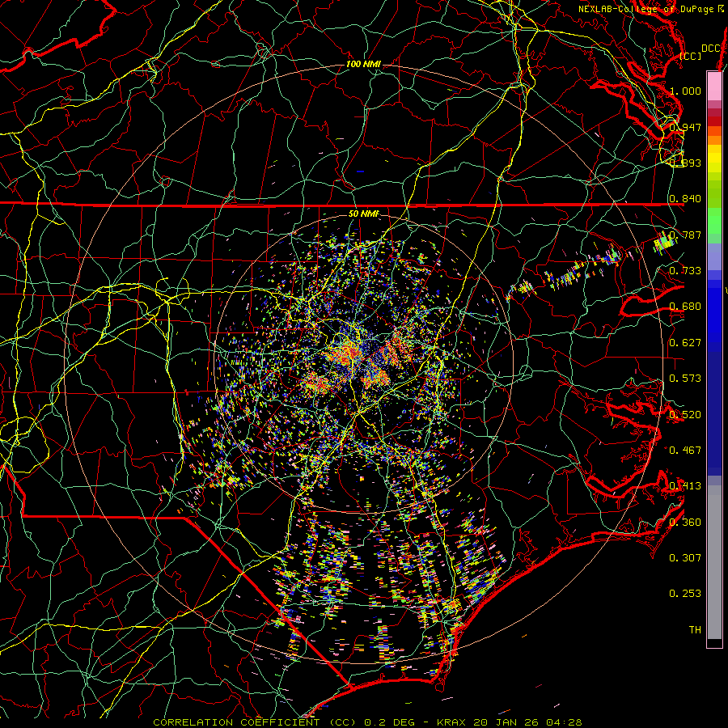Click the 0.413 scale value
Image resolution: width=728 pixels, height=728 pixels.
coord(685,486)
